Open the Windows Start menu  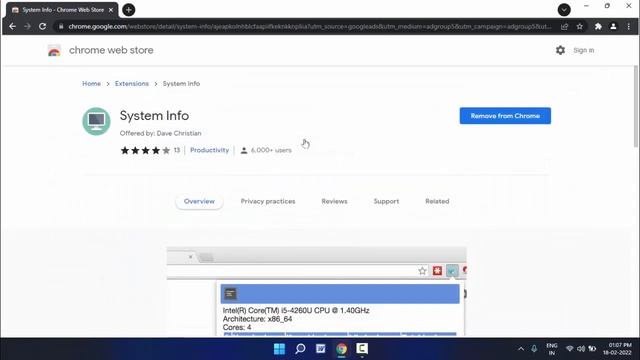pyautogui.click(x=280, y=349)
